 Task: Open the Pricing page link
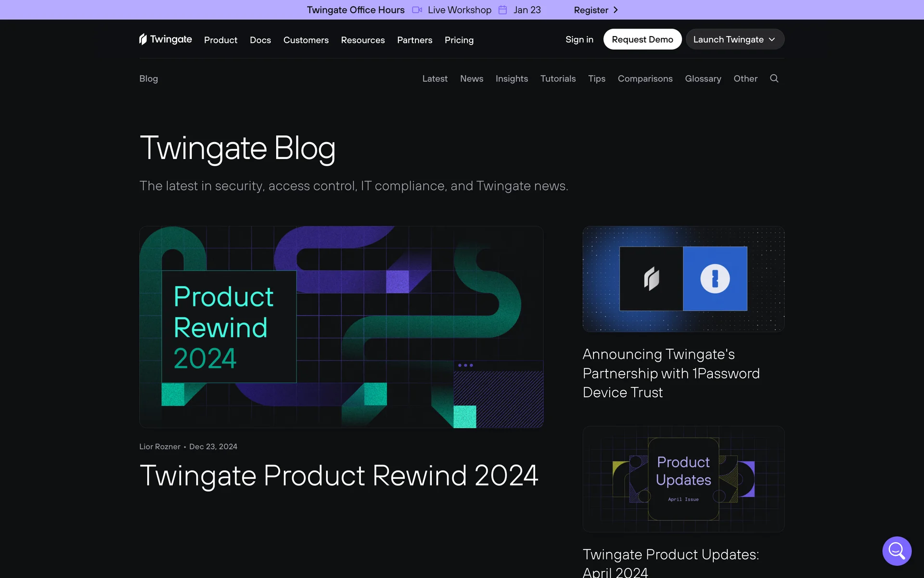[459, 40]
